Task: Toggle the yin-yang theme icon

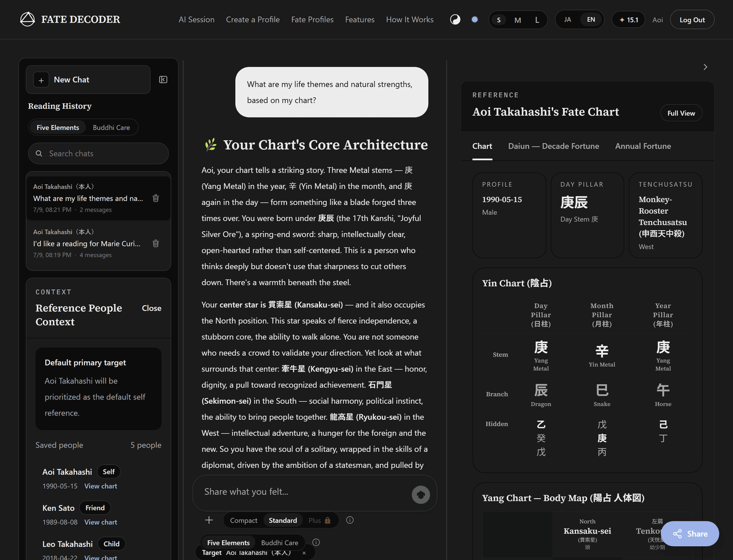Action: point(455,19)
